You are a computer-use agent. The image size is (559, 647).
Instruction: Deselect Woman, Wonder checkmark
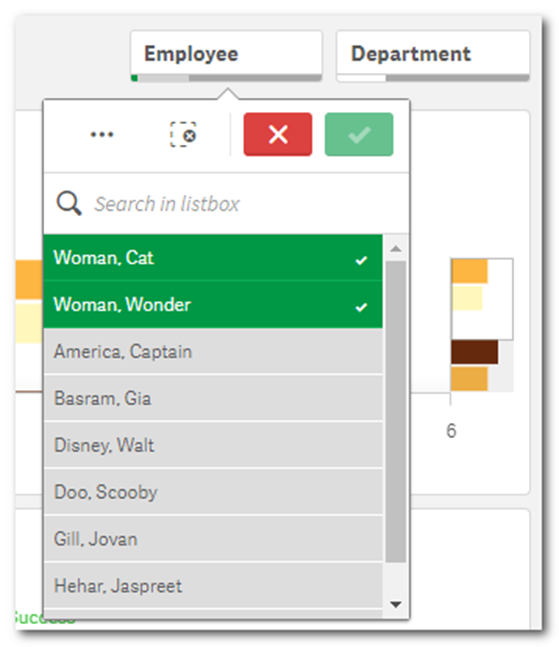tap(361, 307)
